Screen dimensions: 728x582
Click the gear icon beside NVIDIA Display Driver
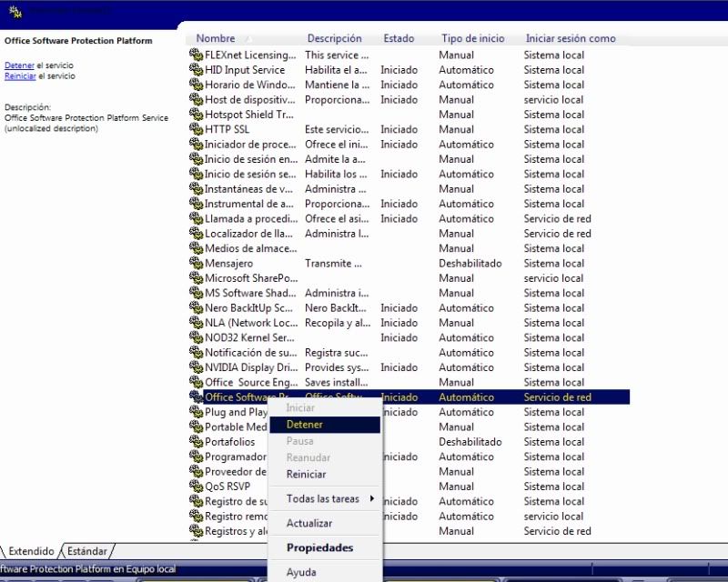pos(196,366)
